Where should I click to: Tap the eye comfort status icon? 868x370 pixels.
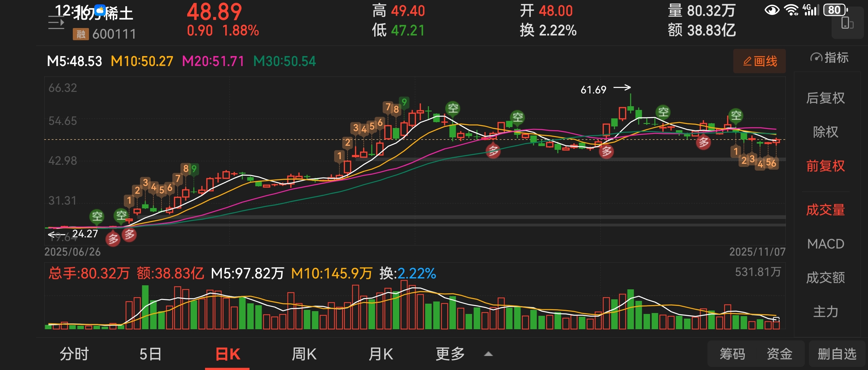pos(772,10)
